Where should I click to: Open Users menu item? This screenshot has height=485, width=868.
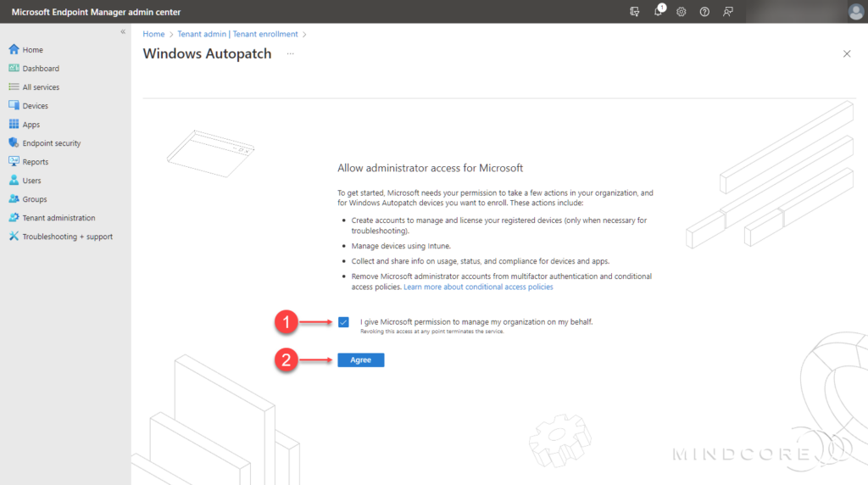point(31,181)
